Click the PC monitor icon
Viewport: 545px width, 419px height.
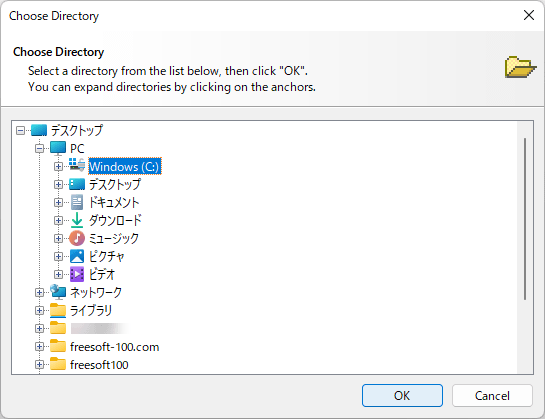[x=58, y=148]
